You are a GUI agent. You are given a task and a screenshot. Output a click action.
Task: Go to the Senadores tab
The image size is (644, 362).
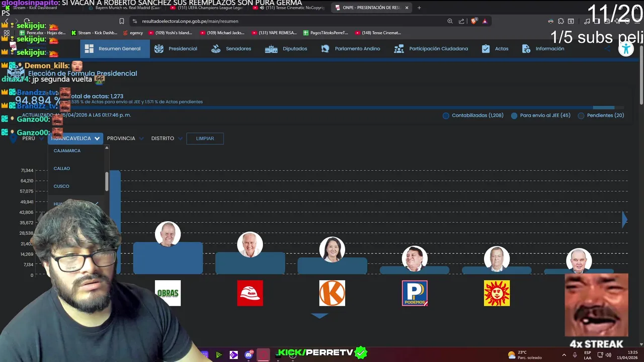click(x=231, y=49)
